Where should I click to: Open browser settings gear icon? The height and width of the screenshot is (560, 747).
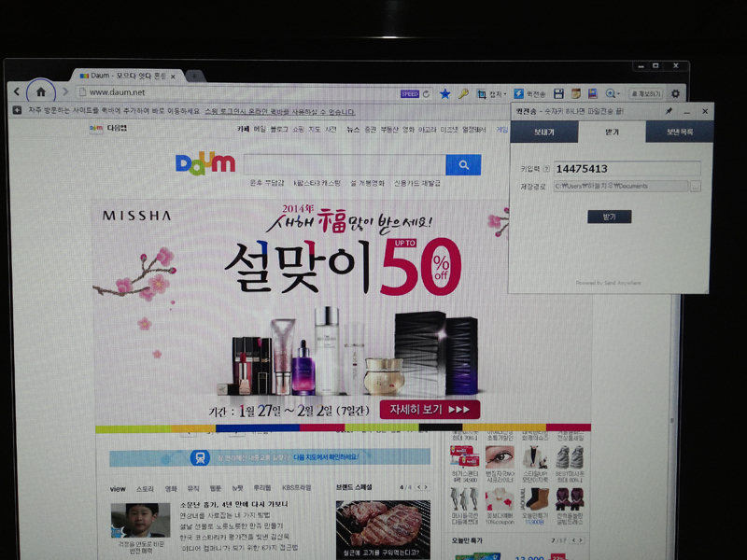pos(675,93)
